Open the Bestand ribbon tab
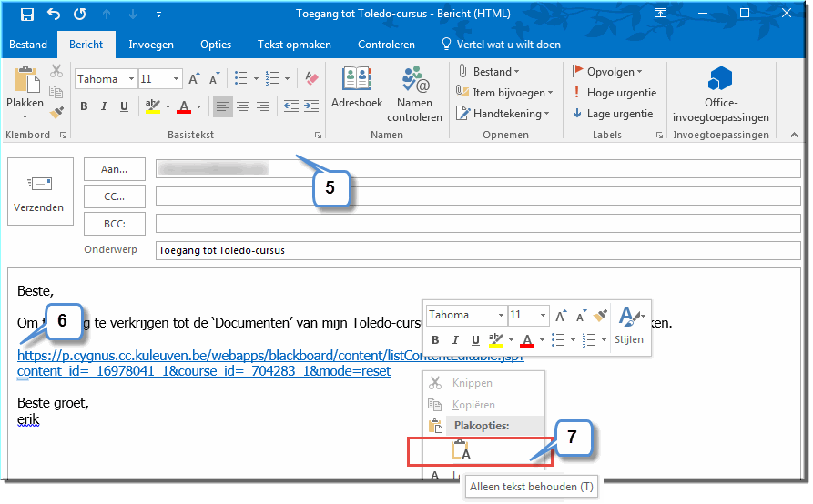This screenshot has height=504, width=813. click(28, 45)
